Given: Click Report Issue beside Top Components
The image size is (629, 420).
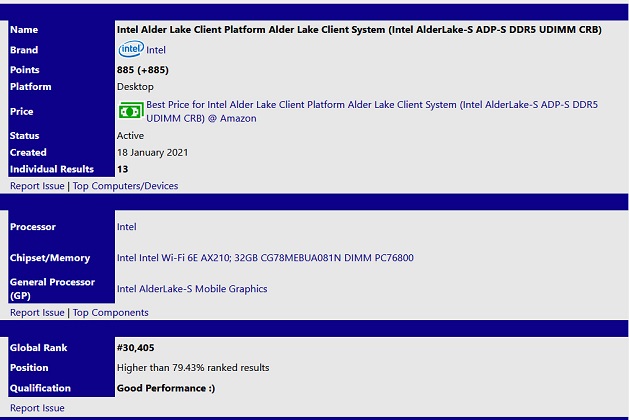Looking at the screenshot, I should [37, 313].
